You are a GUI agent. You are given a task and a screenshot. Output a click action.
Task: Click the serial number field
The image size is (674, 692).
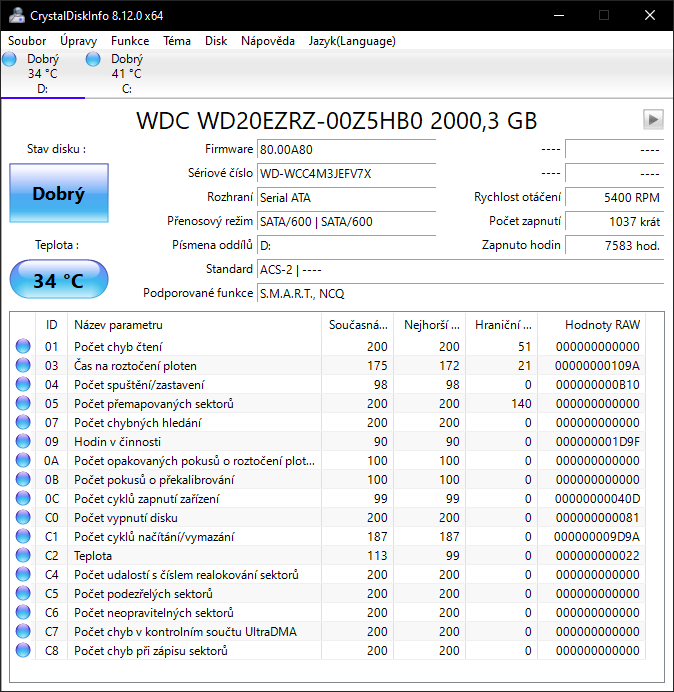tap(345, 173)
